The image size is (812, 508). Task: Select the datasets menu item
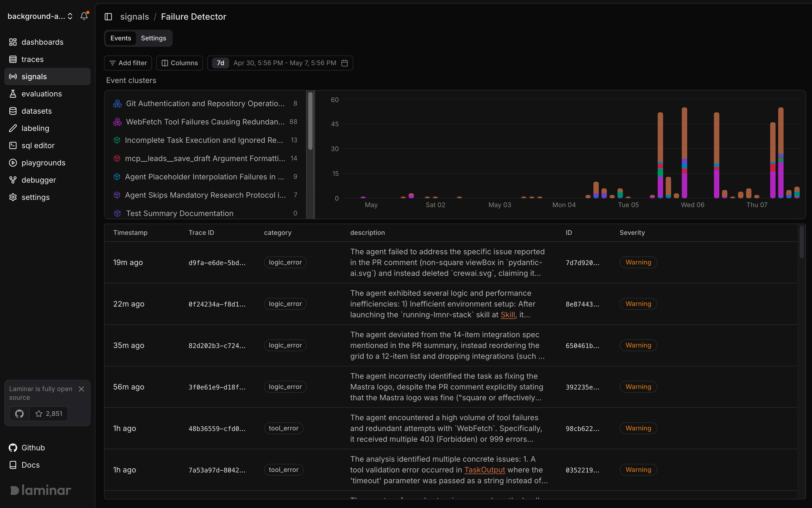pos(47,111)
